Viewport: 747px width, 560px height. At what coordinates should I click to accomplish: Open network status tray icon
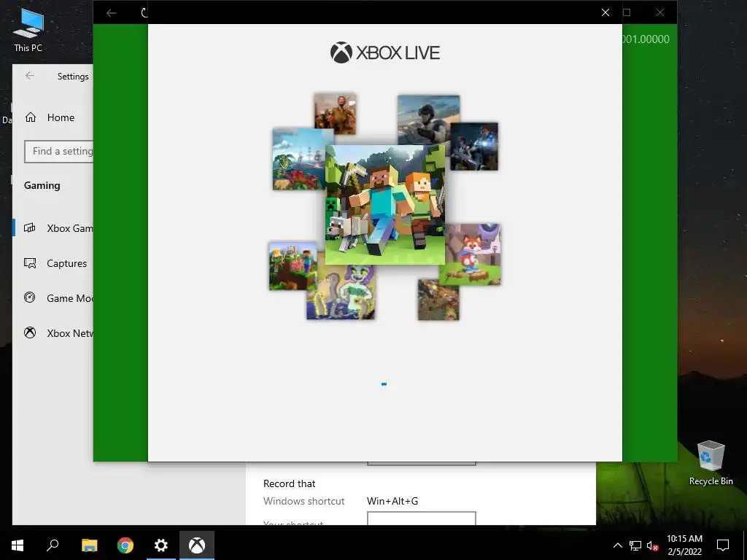635,545
